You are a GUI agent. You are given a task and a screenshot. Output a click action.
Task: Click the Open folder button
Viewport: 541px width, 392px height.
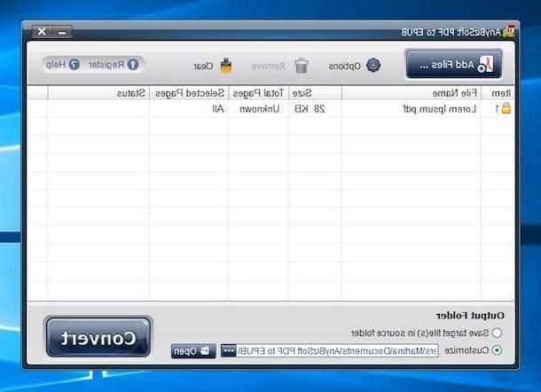pos(193,351)
